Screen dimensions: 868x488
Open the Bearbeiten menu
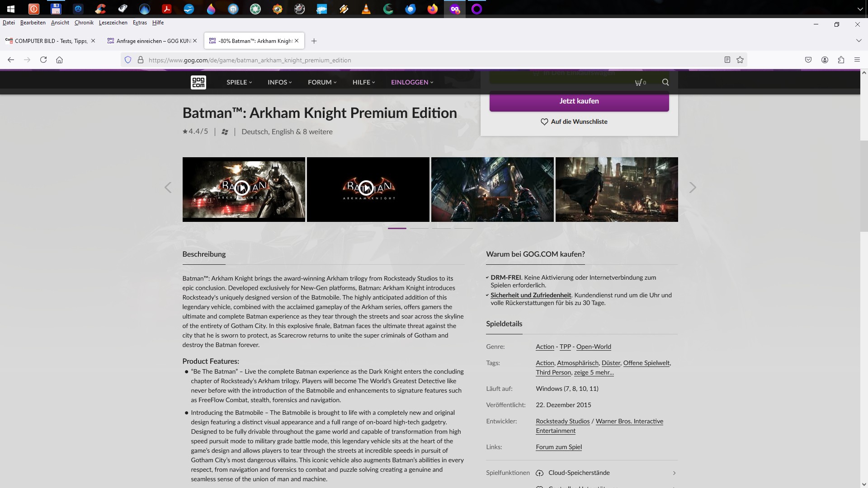pos(33,23)
